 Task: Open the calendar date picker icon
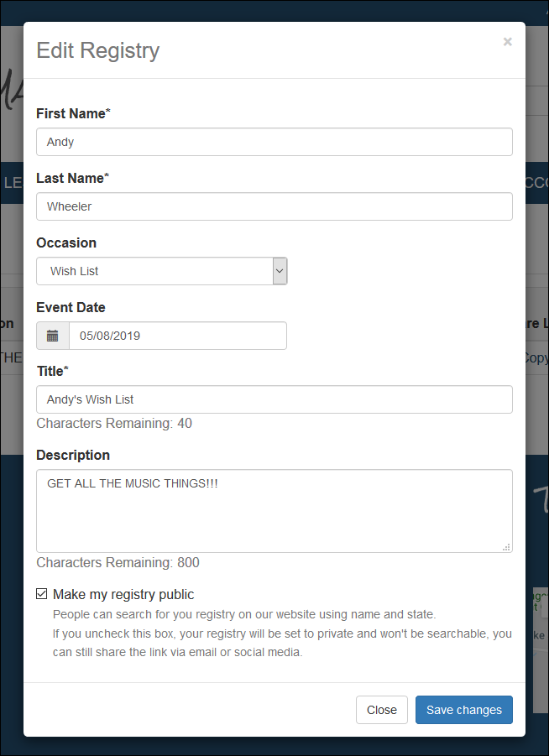click(x=53, y=336)
